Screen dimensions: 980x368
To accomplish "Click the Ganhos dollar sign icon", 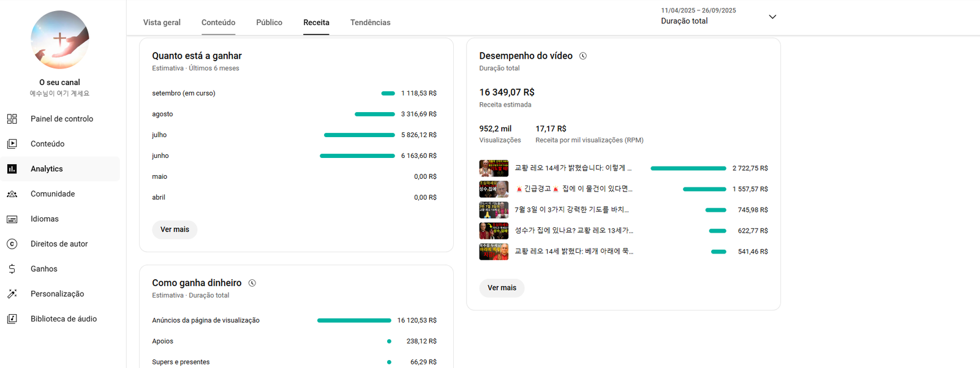I will click(12, 269).
